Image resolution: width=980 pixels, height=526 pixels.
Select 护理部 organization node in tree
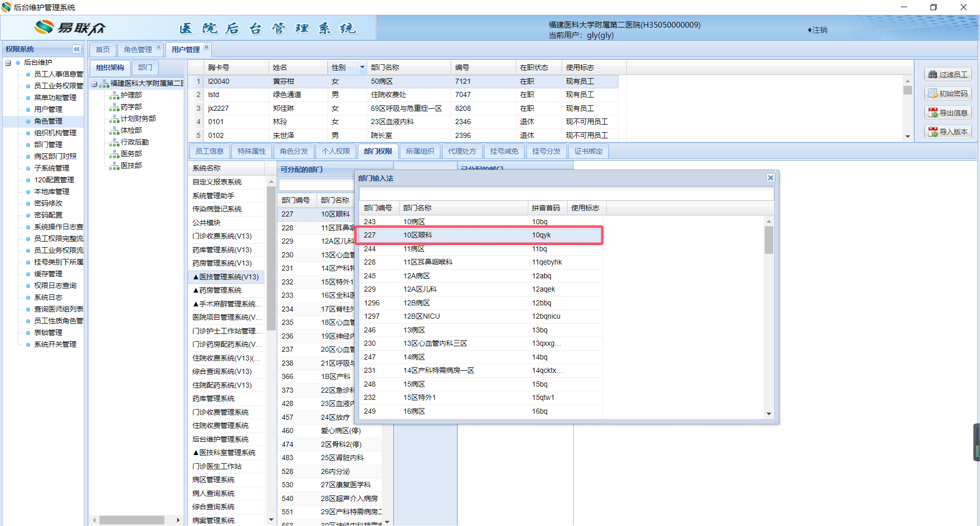[131, 95]
